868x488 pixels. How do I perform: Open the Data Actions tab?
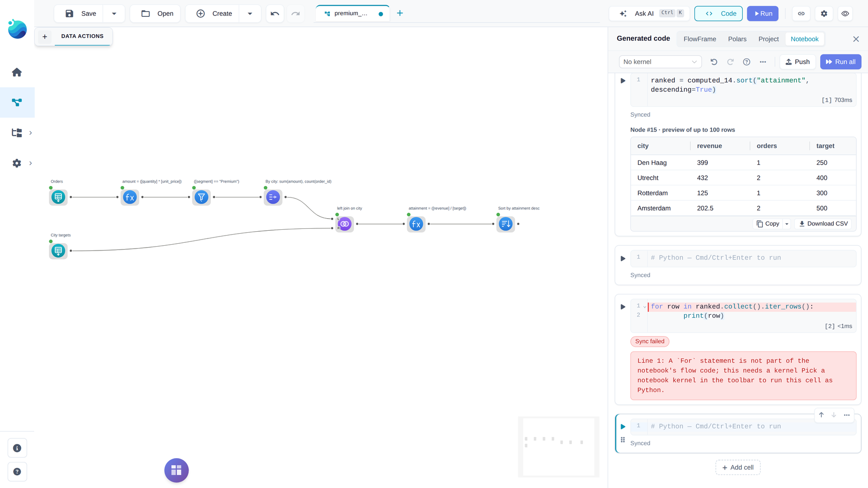pos(82,36)
